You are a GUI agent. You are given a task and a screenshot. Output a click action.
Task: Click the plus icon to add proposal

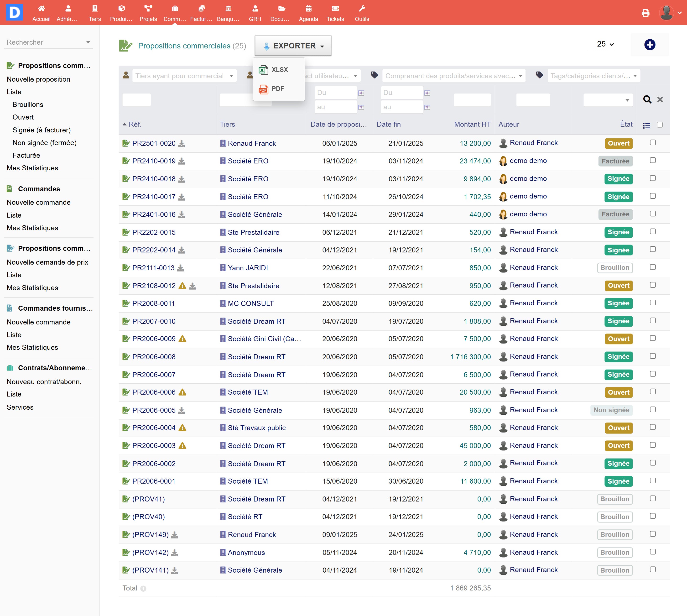650,44
